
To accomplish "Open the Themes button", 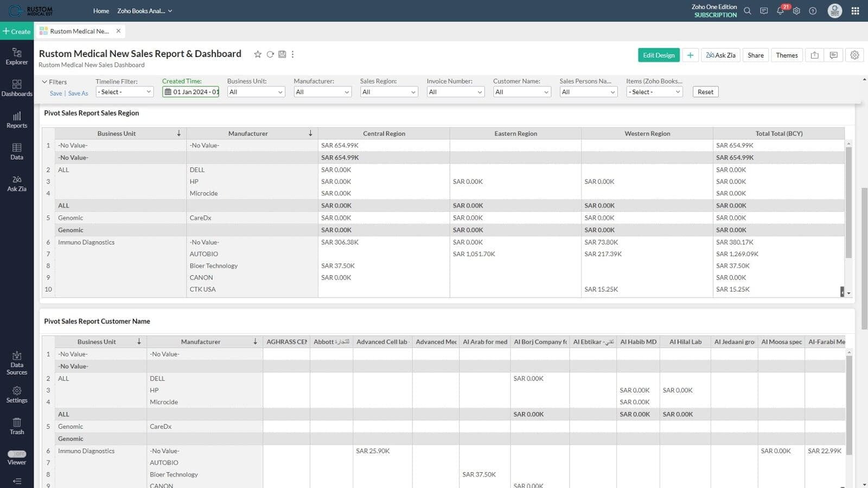I will 787,55.
